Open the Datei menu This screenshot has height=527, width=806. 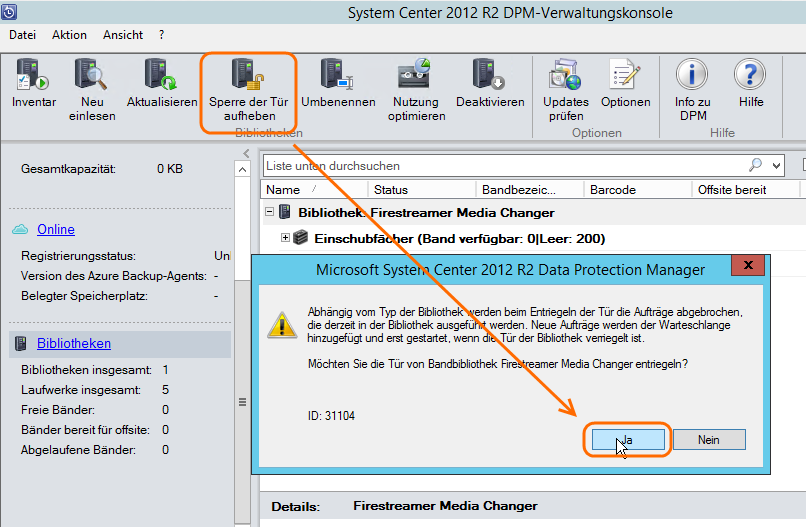click(x=22, y=35)
